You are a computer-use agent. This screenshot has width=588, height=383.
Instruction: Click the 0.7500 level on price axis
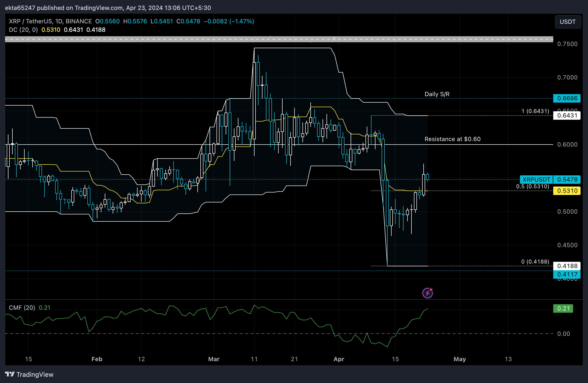[567, 44]
